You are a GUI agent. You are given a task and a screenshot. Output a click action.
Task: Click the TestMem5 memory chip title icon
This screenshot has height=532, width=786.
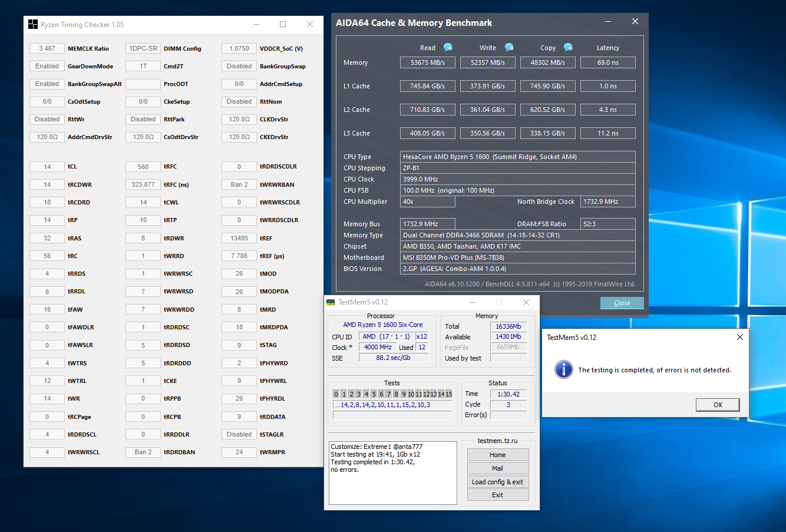click(x=331, y=302)
